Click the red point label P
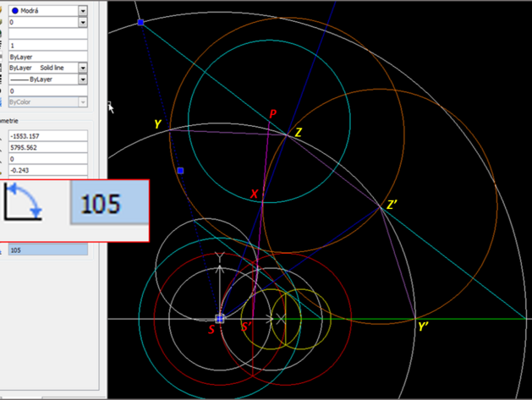Image resolution: width=532 pixels, height=400 pixels. (x=273, y=114)
